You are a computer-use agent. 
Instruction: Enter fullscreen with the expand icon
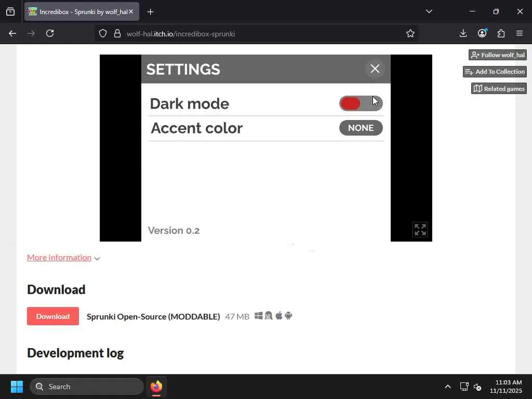(420, 230)
